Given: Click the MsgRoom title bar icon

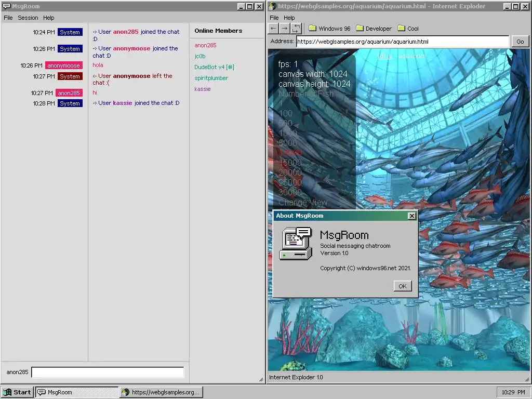Looking at the screenshot, I should click(6, 6).
